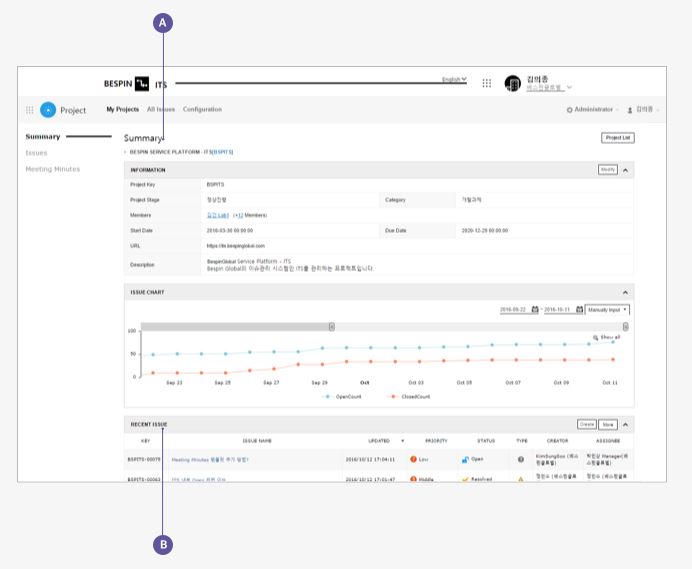Click the BSPITS project key link in breadcrumb
The height and width of the screenshot is (569, 692).
click(222, 152)
